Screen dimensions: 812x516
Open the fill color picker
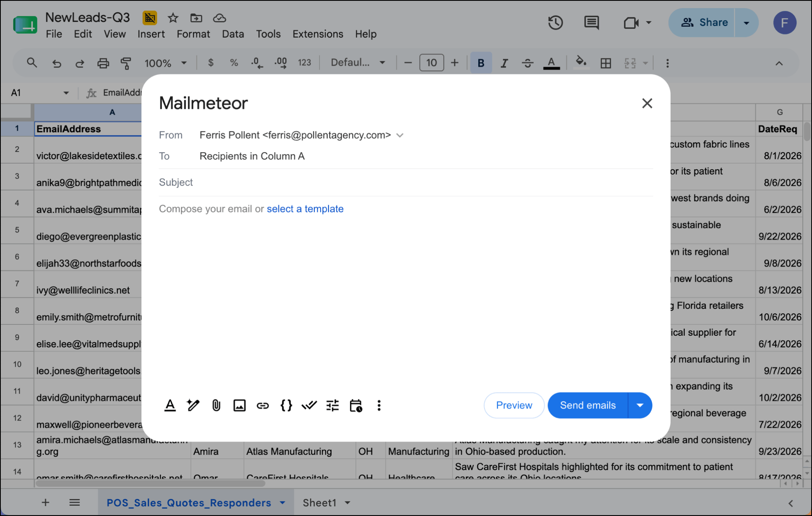[581, 63]
